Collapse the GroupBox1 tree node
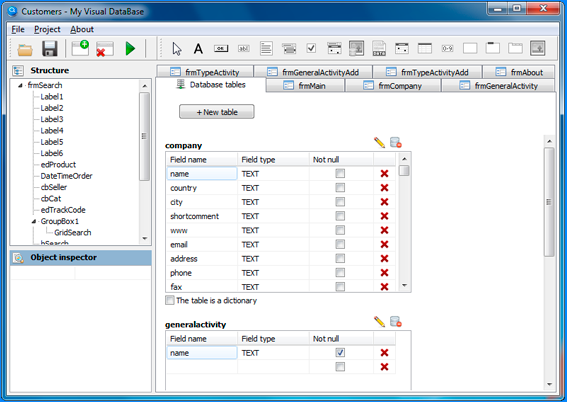567x402 pixels. point(34,221)
